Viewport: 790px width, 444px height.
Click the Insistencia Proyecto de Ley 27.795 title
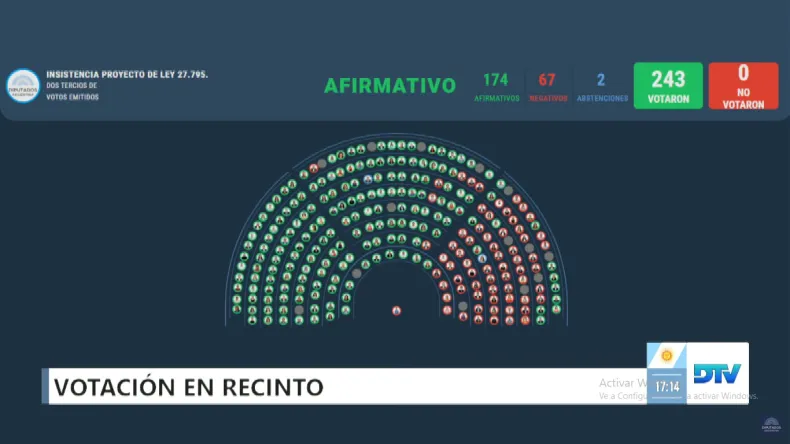(x=127, y=75)
